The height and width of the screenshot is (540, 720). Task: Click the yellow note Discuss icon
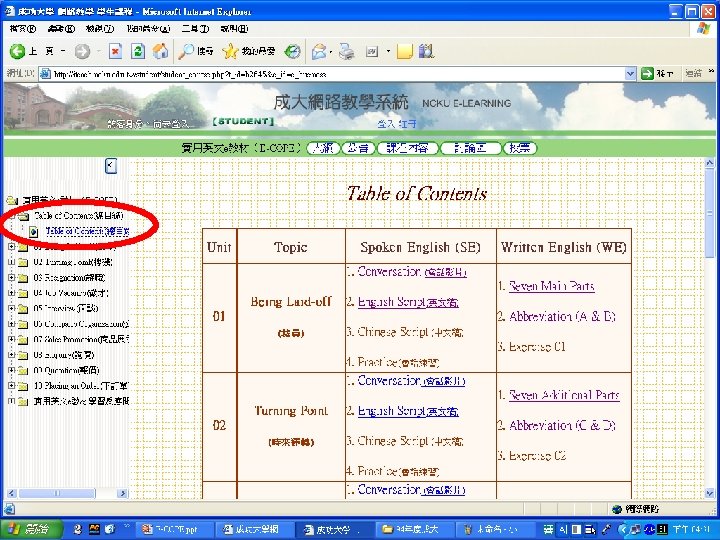pyautogui.click(x=405, y=51)
